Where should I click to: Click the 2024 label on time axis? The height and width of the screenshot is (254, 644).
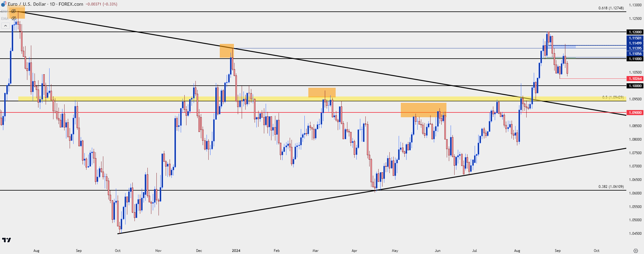click(236, 251)
